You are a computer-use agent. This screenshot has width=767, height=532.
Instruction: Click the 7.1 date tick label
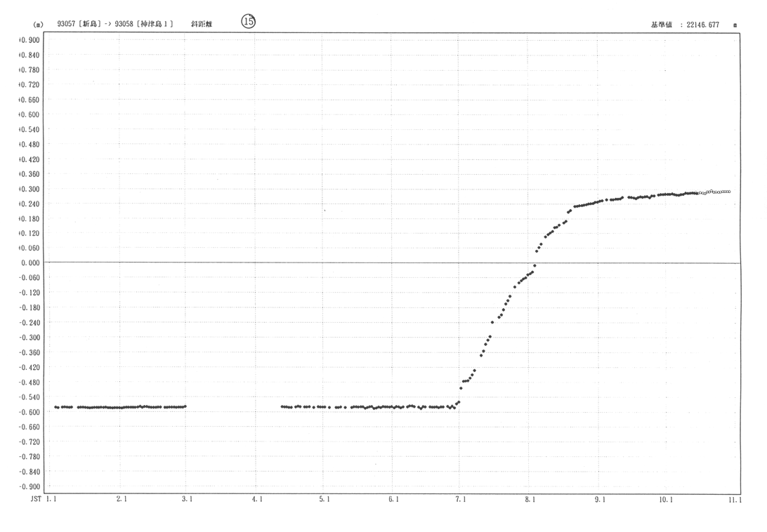coord(461,499)
